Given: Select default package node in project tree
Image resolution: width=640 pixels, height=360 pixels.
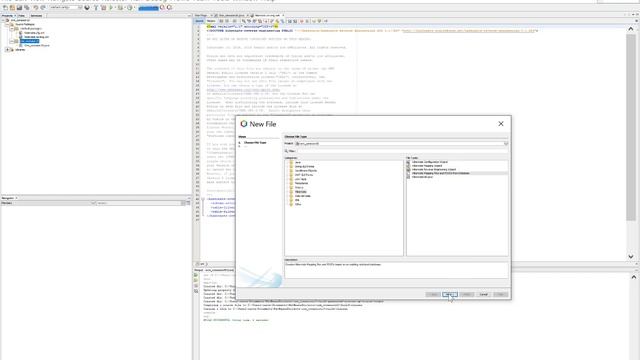Looking at the screenshot, I should click(31, 29).
